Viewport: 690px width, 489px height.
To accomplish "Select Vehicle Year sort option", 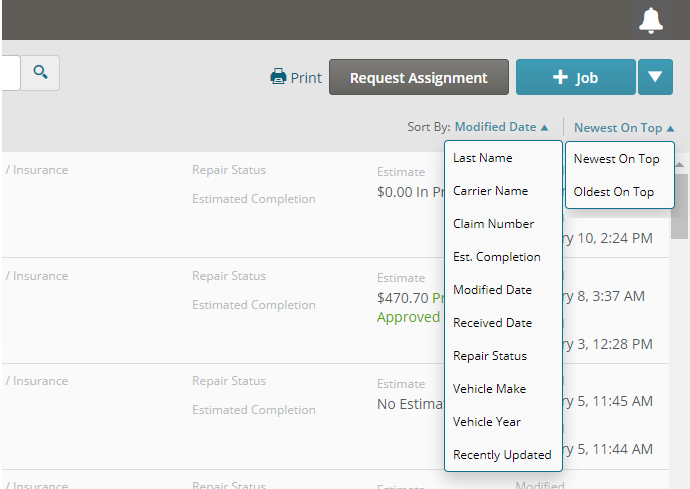I will point(486,422).
